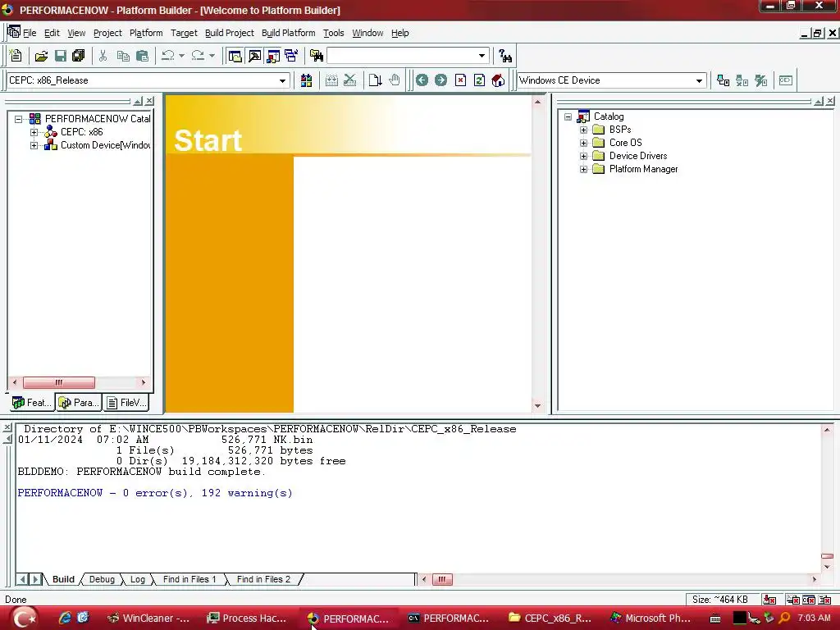Image resolution: width=840 pixels, height=630 pixels.
Task: Expand the Core OS catalog folder
Action: (583, 143)
